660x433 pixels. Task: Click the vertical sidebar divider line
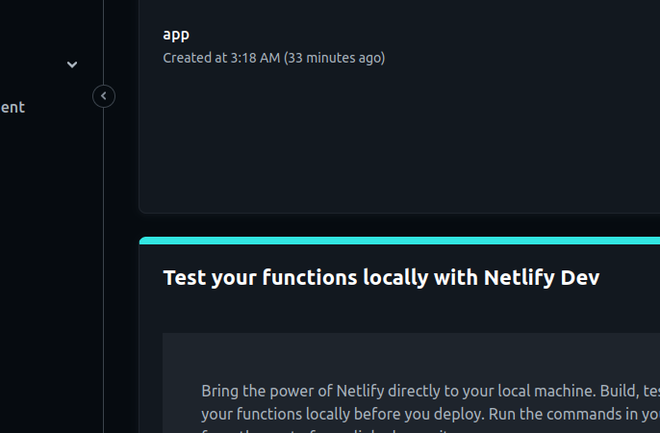point(104,250)
